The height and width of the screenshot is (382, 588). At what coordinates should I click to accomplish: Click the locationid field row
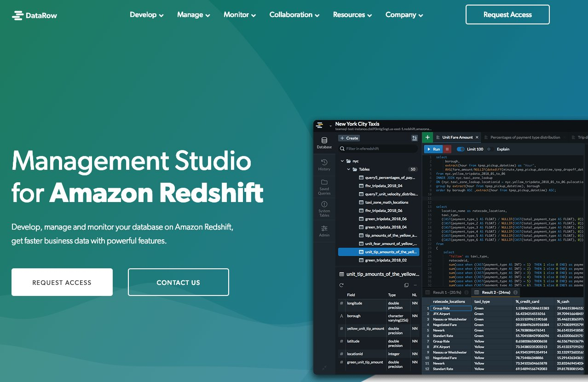[x=379, y=354]
